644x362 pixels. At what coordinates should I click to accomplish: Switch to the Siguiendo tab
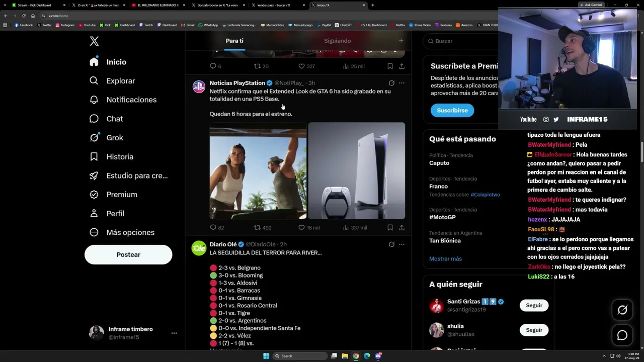[x=337, y=41]
